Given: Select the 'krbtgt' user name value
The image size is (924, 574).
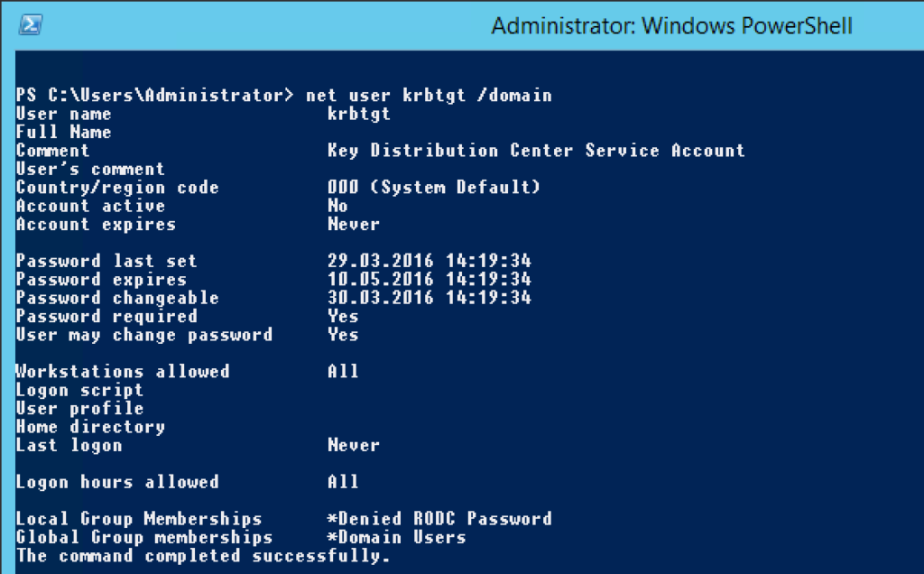Looking at the screenshot, I should coord(359,114).
